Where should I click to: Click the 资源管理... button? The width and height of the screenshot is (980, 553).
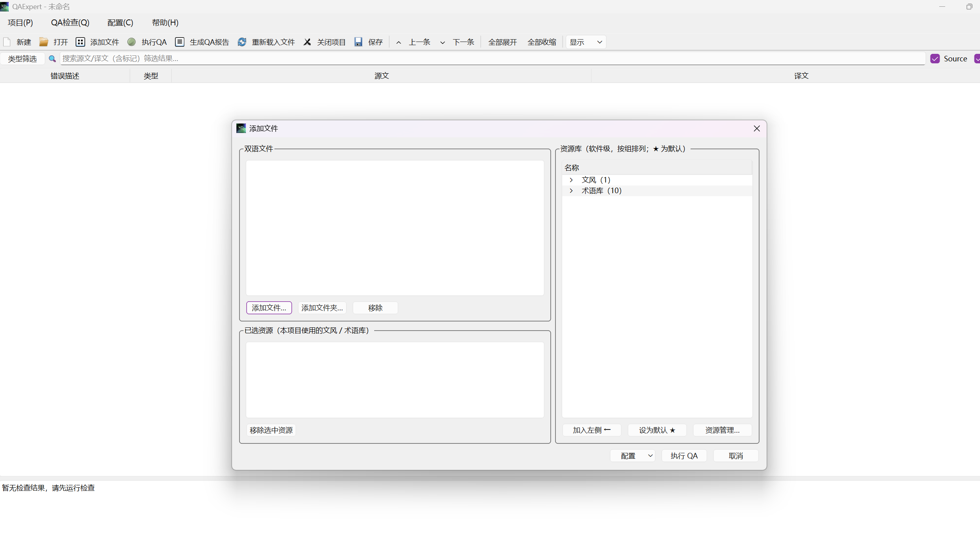pyautogui.click(x=722, y=430)
